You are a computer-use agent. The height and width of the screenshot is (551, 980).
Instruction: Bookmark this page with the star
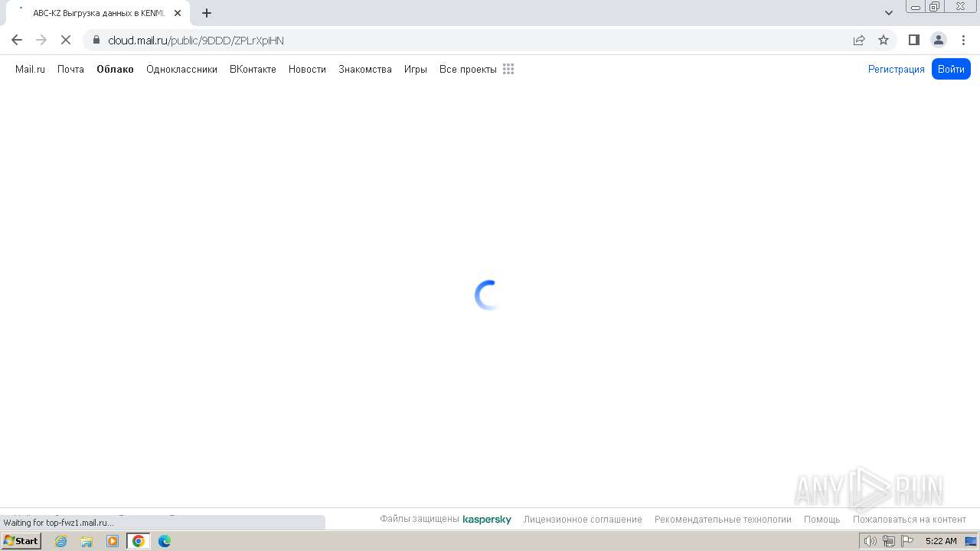884,40
